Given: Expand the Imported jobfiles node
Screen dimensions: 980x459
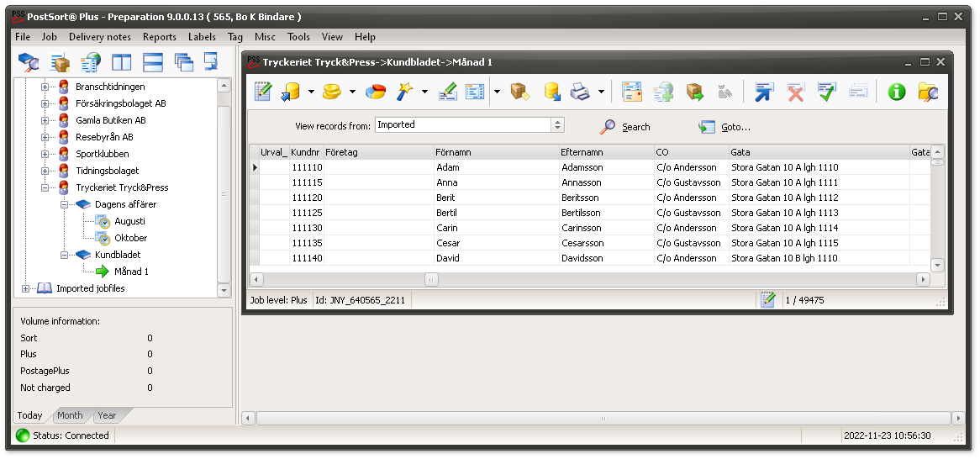Looking at the screenshot, I should 26,288.
